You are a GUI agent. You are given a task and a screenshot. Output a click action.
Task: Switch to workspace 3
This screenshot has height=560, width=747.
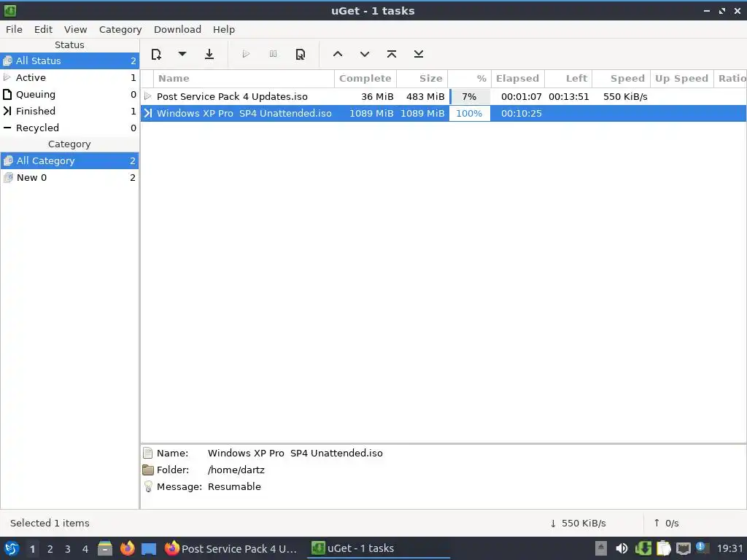tap(68, 549)
